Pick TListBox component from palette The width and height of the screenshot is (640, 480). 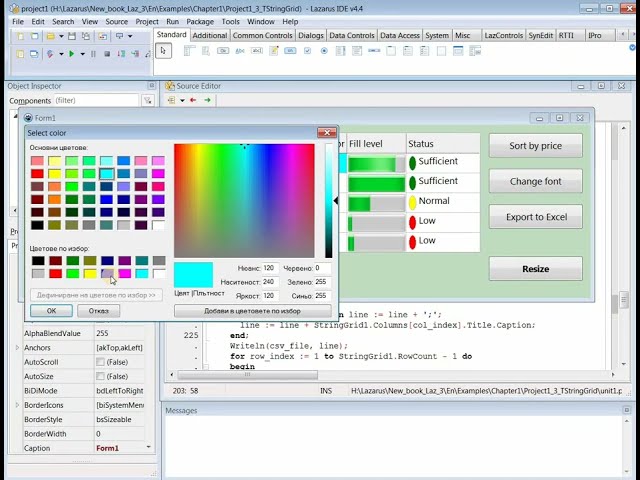(340, 51)
